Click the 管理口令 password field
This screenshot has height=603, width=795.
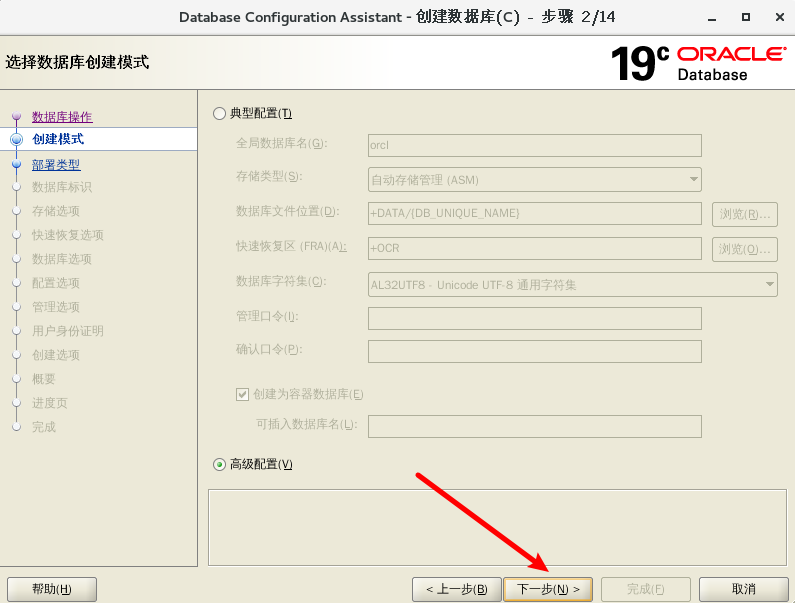535,318
